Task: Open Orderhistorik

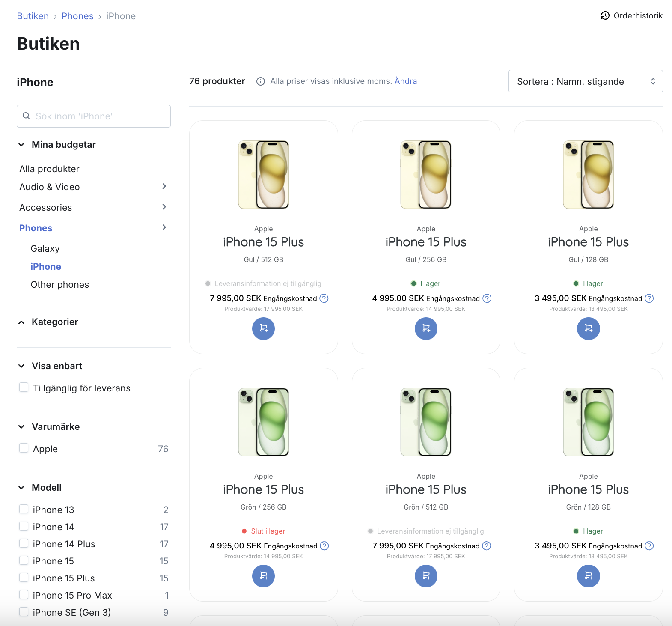Action: (631, 16)
